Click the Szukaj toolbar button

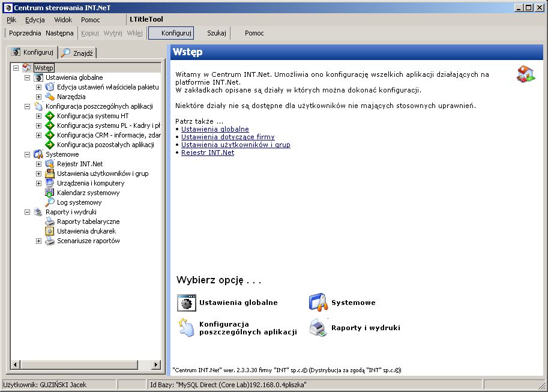coord(216,33)
